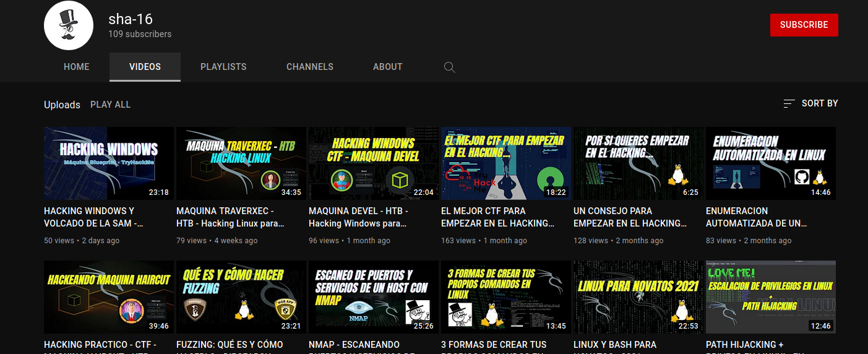
Task: Click the "50 views • 2 days ago" text
Action: point(82,241)
